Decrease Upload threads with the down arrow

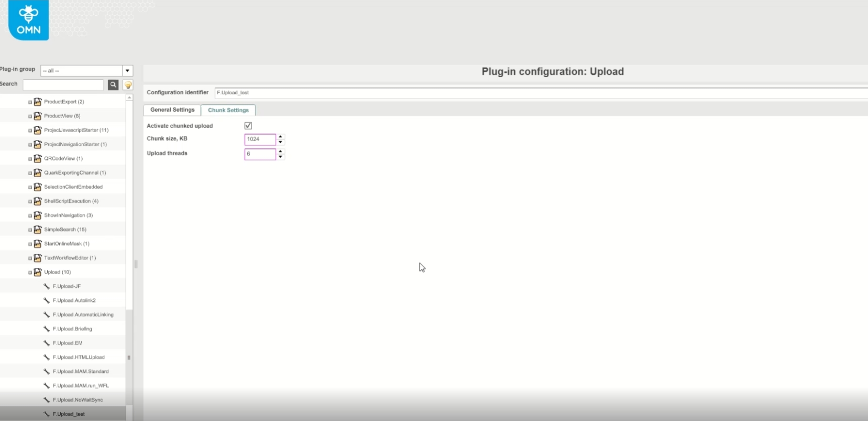(281, 157)
